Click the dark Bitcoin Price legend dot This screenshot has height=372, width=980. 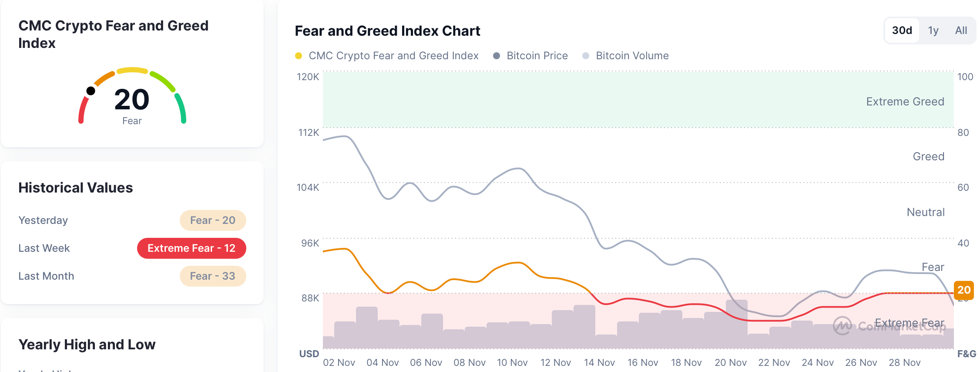pos(496,56)
